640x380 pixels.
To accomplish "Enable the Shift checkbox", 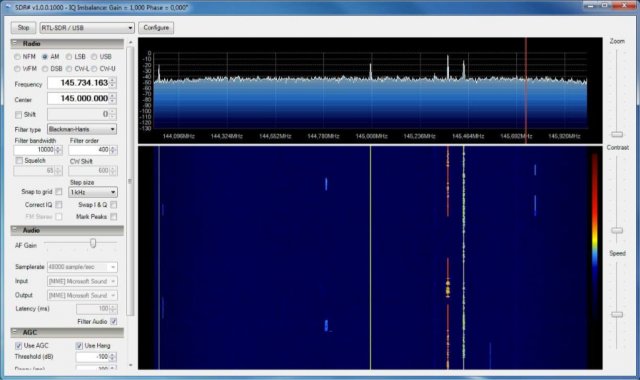I will [x=18, y=115].
